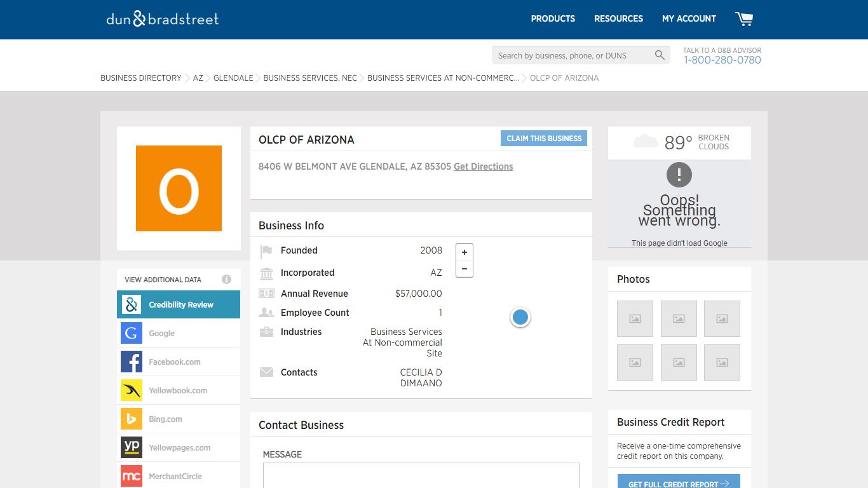Click the Message text area
The image size is (868, 488).
click(421, 475)
